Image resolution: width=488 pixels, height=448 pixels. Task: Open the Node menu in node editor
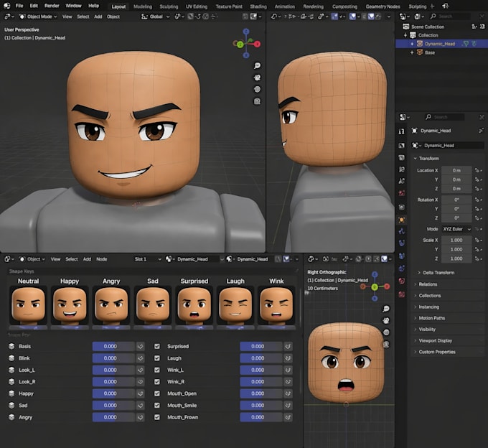(101, 259)
